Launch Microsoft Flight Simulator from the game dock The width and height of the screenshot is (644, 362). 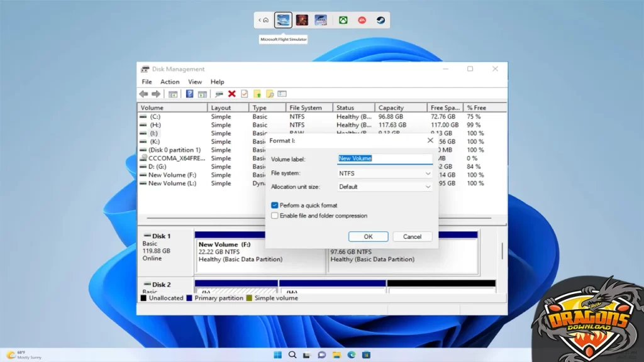(283, 19)
